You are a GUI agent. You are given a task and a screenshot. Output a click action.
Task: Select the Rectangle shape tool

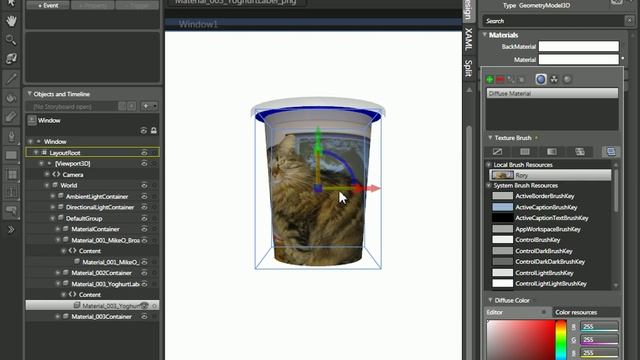click(11, 155)
